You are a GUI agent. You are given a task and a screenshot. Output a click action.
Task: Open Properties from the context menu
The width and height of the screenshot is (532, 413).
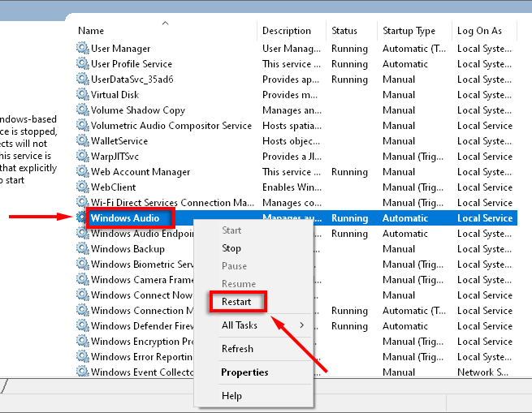click(244, 372)
